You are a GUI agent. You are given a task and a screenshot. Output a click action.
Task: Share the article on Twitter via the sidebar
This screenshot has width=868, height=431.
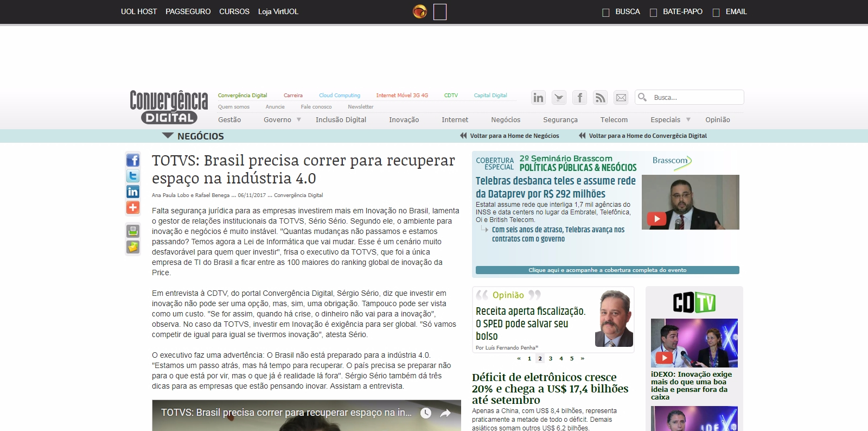(133, 176)
